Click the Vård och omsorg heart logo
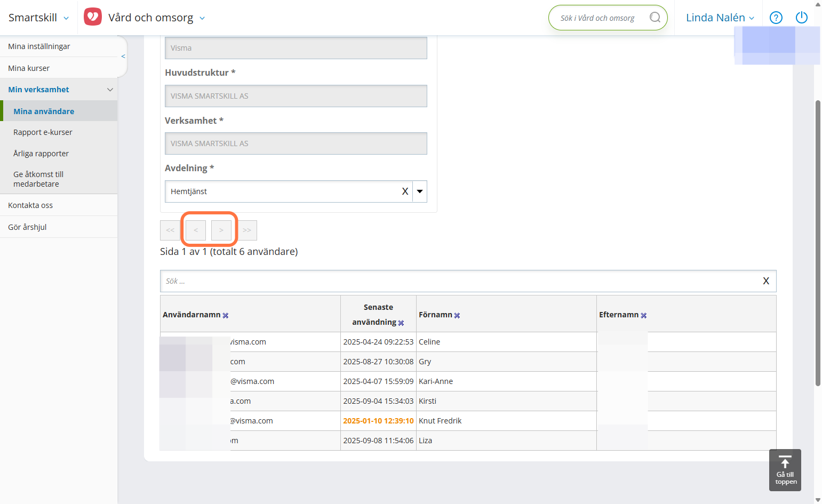 93,17
